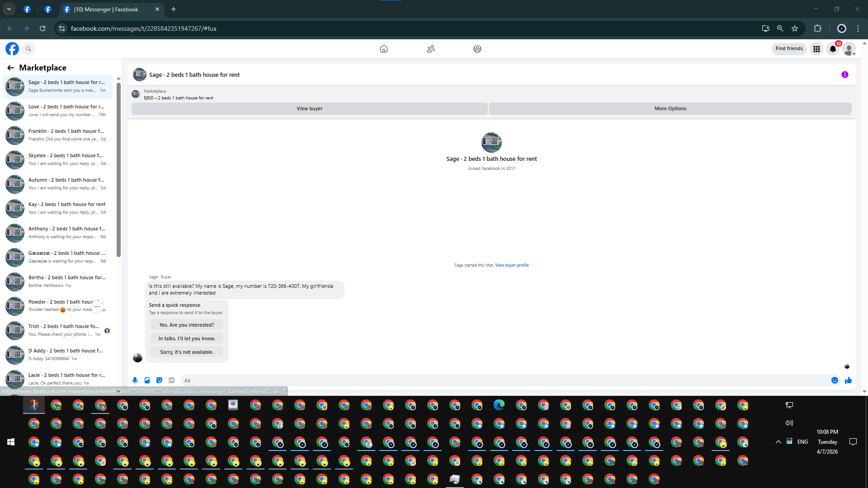This screenshot has height=488, width=868.
Task: Open the emoji picker icon
Action: [x=835, y=380]
